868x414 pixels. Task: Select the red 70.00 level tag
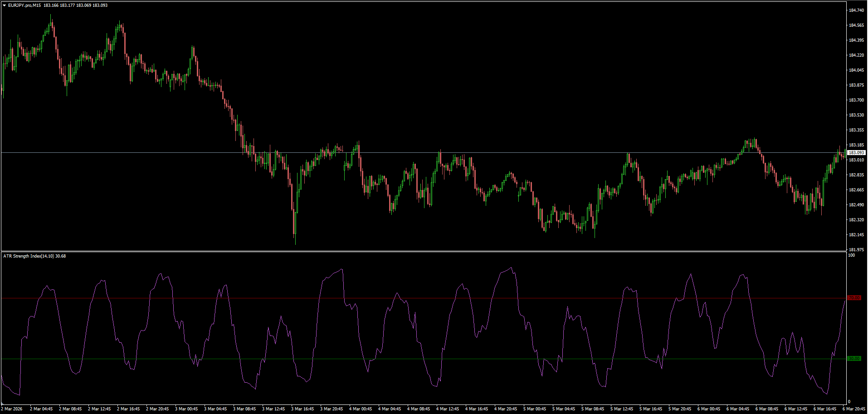[x=854, y=298]
